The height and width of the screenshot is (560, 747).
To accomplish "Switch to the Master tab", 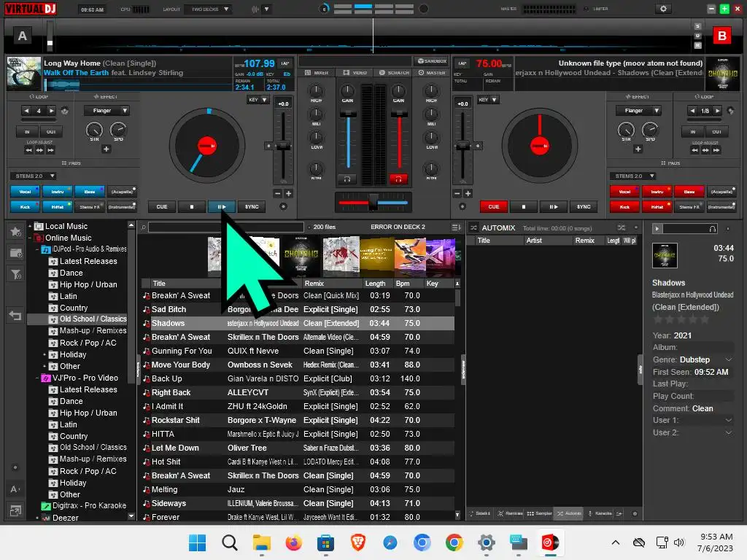I will [x=432, y=73].
